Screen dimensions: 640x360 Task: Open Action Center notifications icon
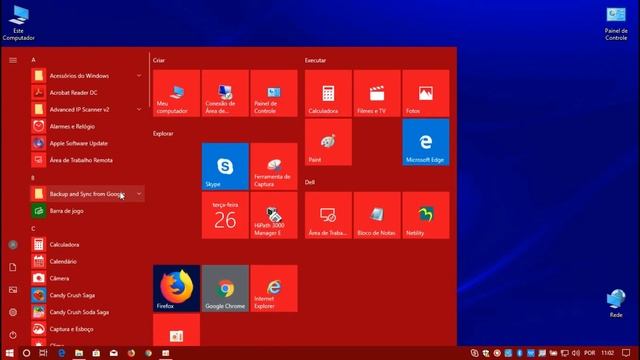(x=626, y=353)
